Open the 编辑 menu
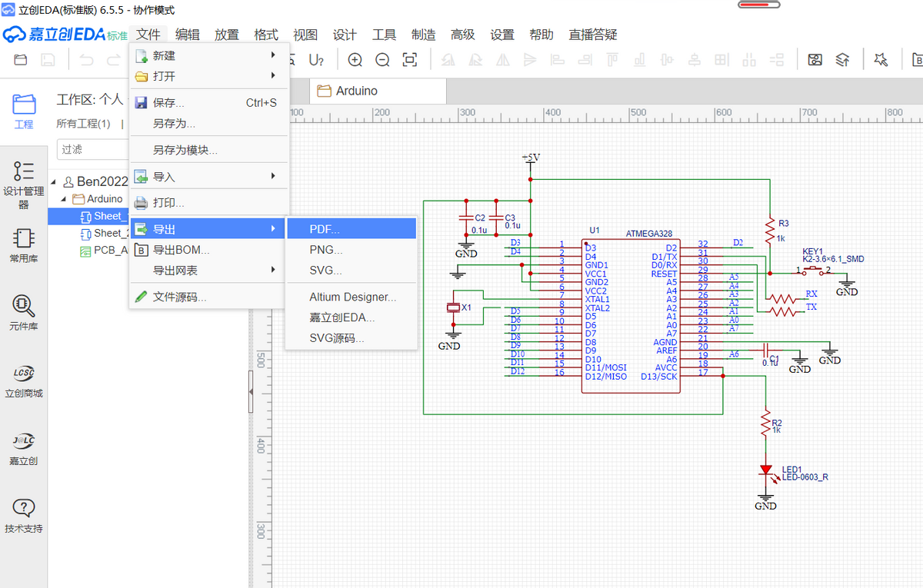 point(187,35)
